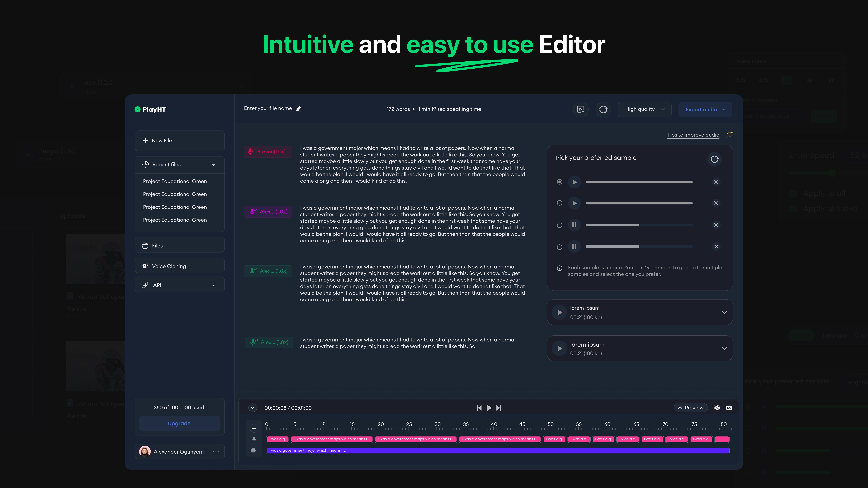
Task: Click the re-render icon in the sample panel
Action: 714,159
